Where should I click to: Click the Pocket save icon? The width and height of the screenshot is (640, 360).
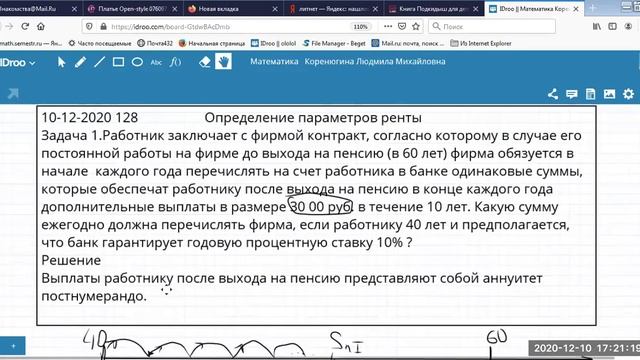coord(402,27)
